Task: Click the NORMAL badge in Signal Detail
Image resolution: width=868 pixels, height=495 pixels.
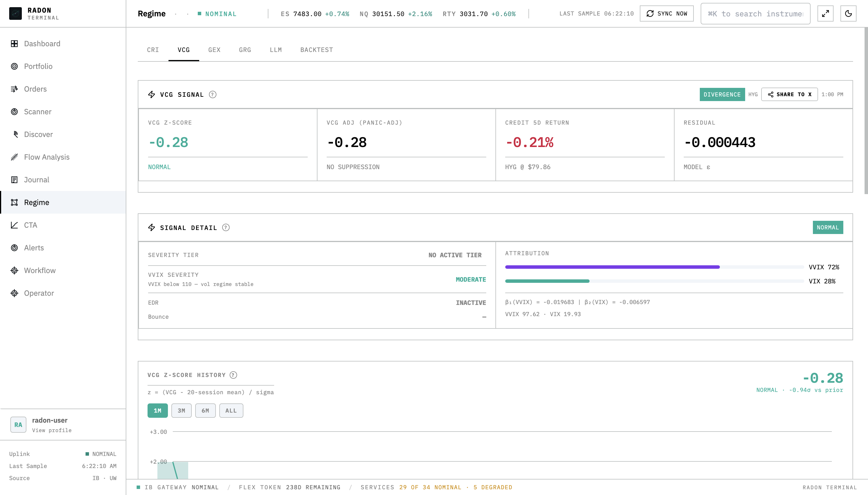Action: (828, 227)
